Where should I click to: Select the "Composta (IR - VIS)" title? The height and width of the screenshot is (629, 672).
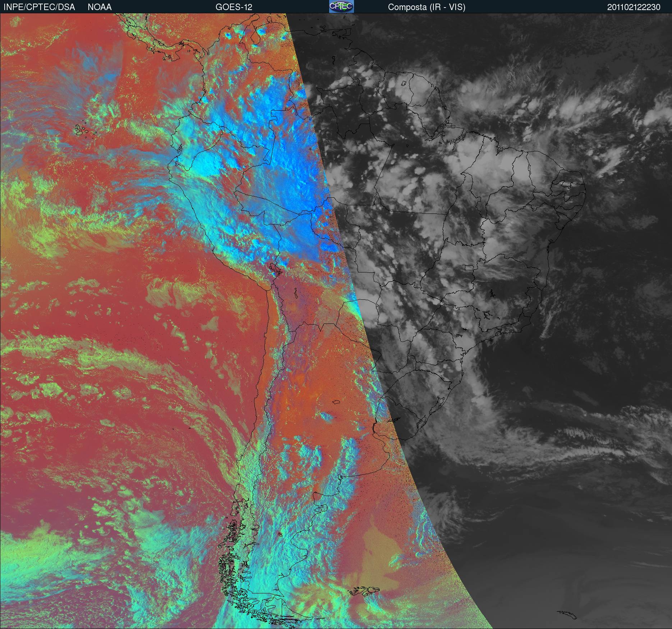pos(427,7)
